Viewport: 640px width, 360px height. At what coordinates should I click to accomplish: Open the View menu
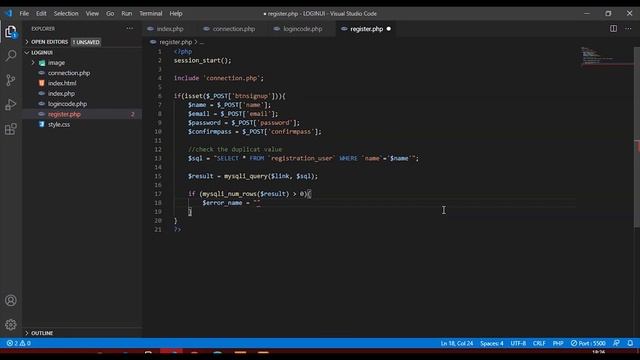click(92, 13)
